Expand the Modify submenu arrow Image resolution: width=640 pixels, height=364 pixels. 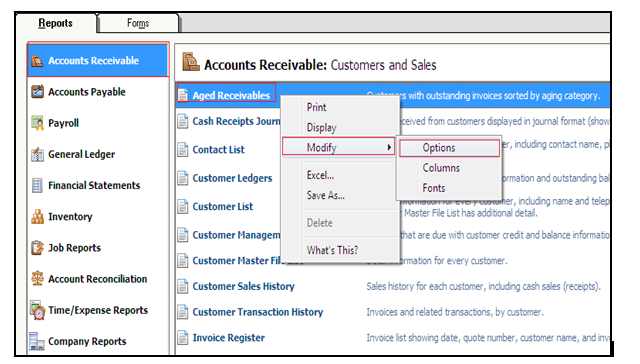(x=389, y=147)
